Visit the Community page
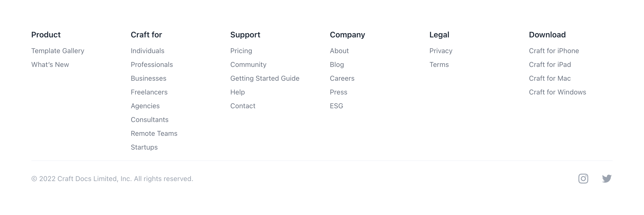644x215 pixels. pos(248,64)
